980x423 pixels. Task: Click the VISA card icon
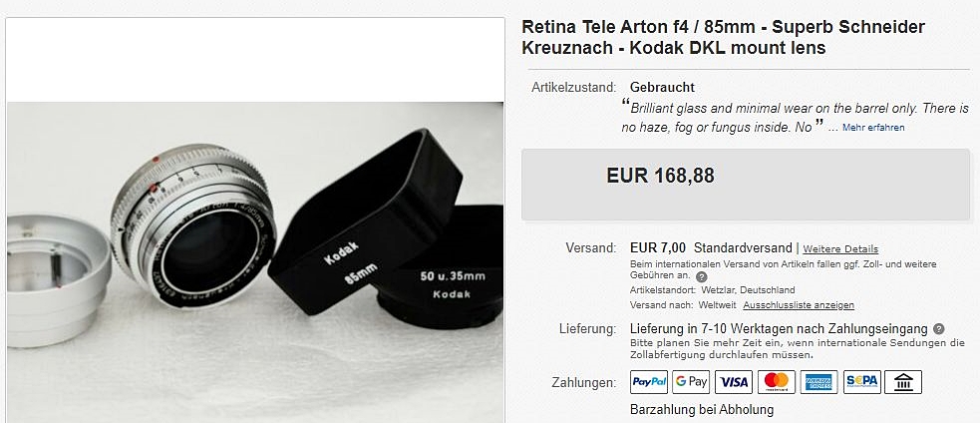734,382
